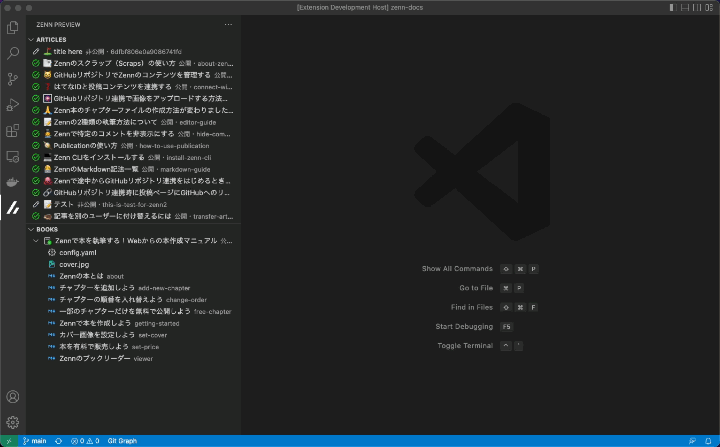Open Zennで途中からGitHubリポジトリ連携 article
The height and width of the screenshot is (447, 720).
[x=134, y=181]
